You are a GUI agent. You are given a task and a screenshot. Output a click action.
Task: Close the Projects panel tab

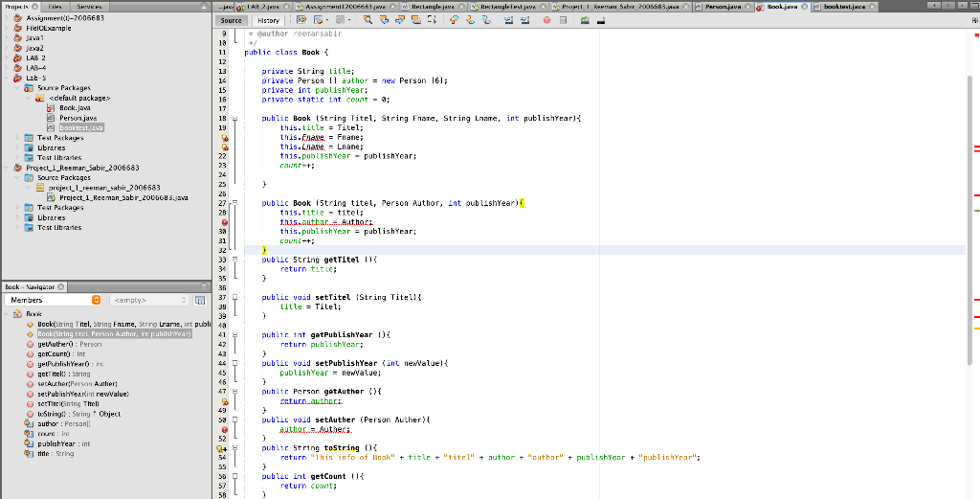click(34, 6)
